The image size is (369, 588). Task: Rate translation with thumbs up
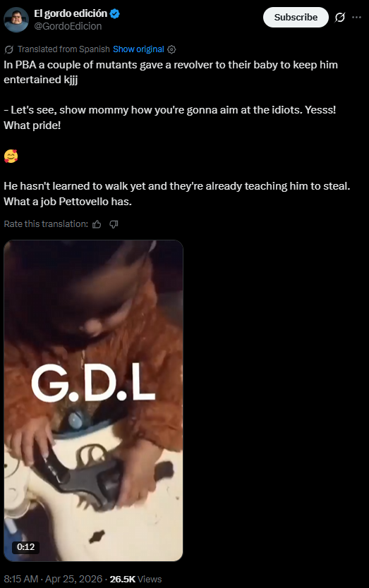tap(97, 224)
